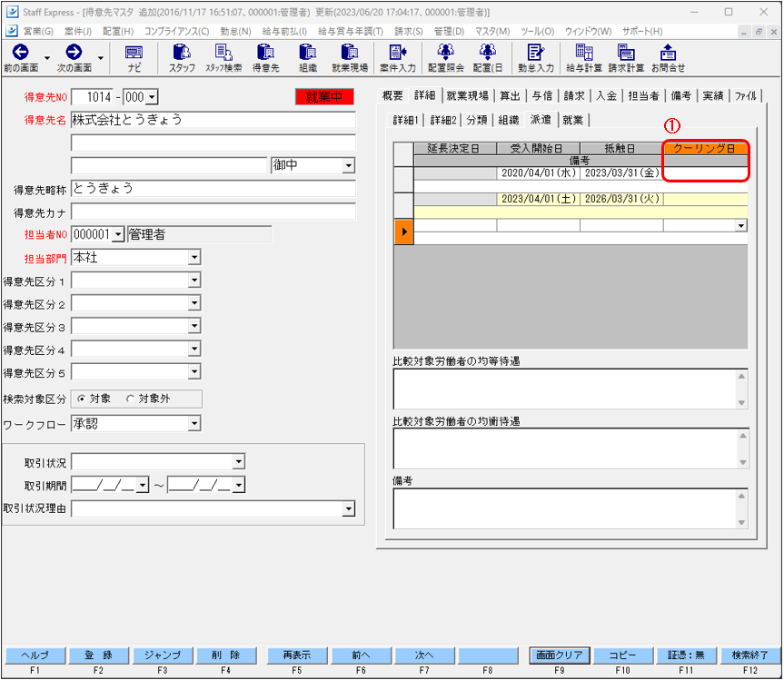Viewport: 784px width, 680px height.
Task: Open the スタッフ master icon
Action: pos(182,52)
